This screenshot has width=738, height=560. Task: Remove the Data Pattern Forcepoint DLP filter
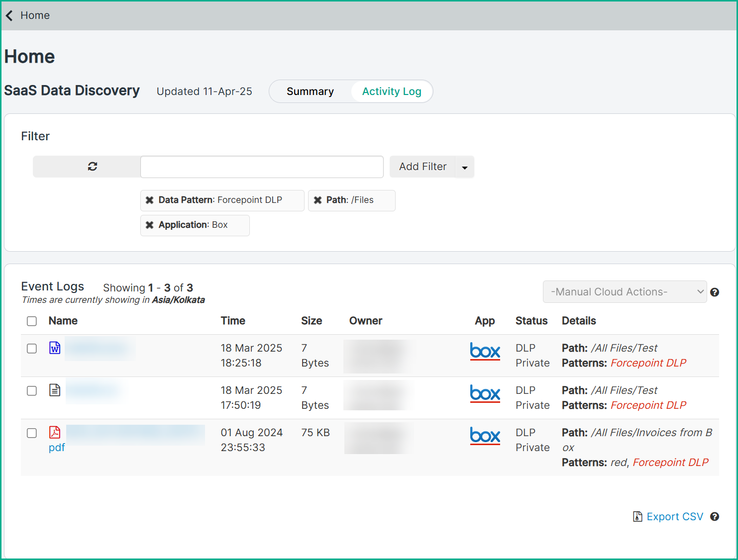point(149,200)
